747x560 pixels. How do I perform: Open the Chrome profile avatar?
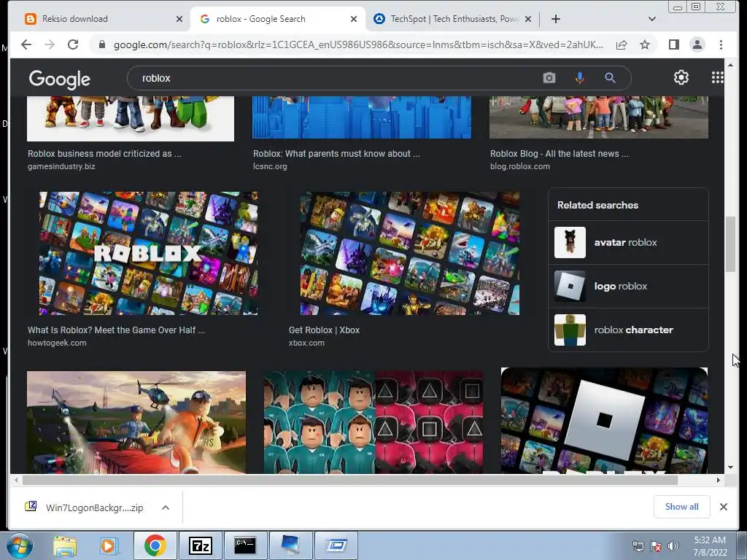[697, 44]
